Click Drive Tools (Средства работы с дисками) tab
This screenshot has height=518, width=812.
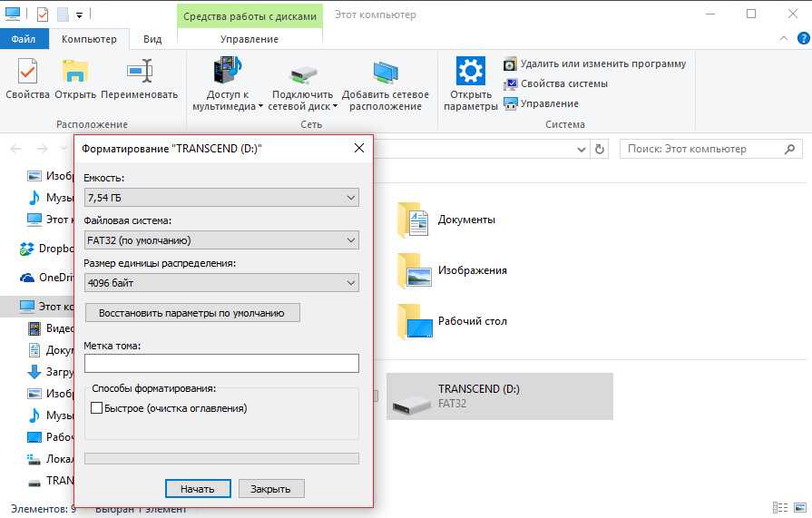(249, 16)
